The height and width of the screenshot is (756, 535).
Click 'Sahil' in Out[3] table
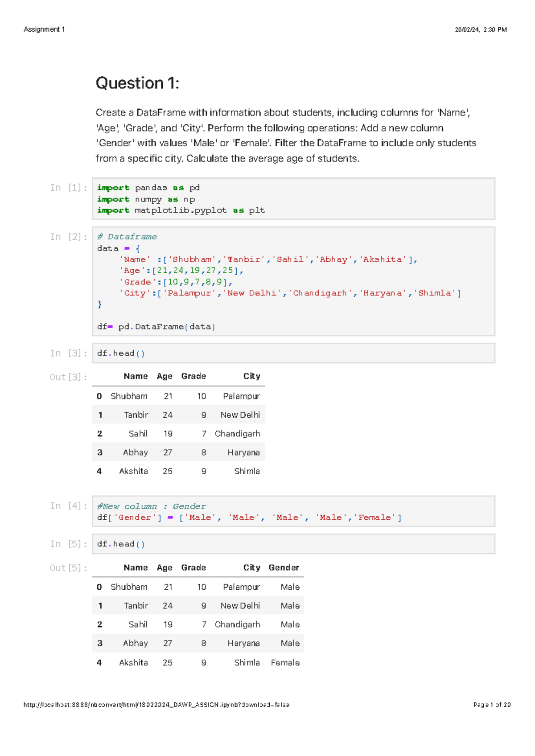(138, 434)
